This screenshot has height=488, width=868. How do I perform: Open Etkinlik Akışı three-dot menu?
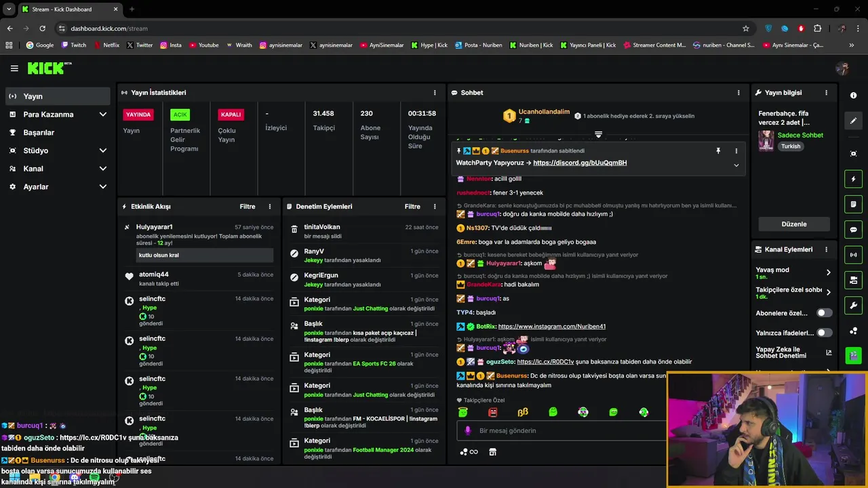[x=270, y=207]
